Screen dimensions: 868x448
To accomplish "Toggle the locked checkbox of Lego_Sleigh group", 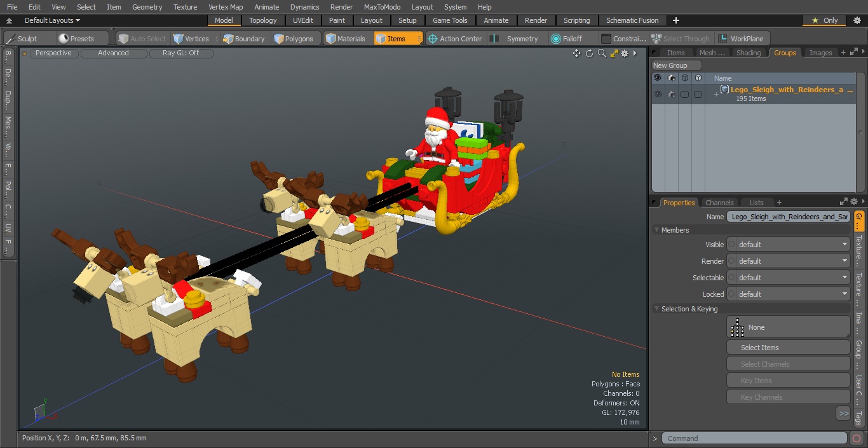I will coord(698,94).
